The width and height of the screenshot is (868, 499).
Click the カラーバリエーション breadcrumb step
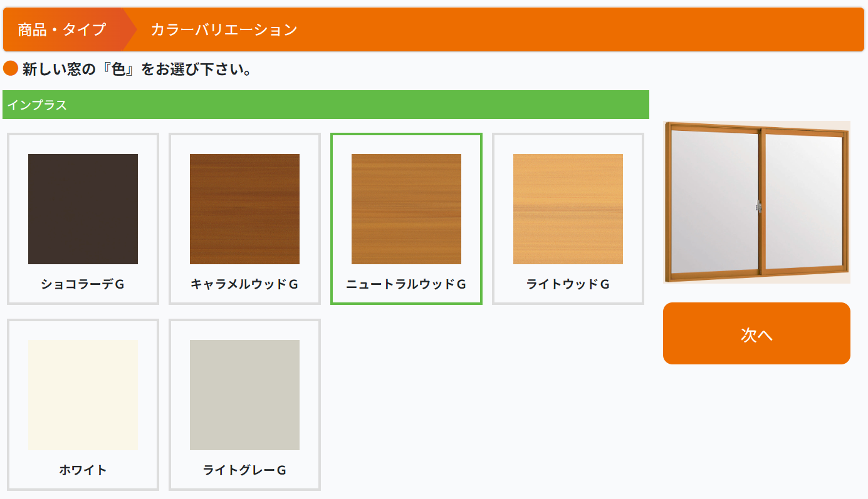(224, 29)
